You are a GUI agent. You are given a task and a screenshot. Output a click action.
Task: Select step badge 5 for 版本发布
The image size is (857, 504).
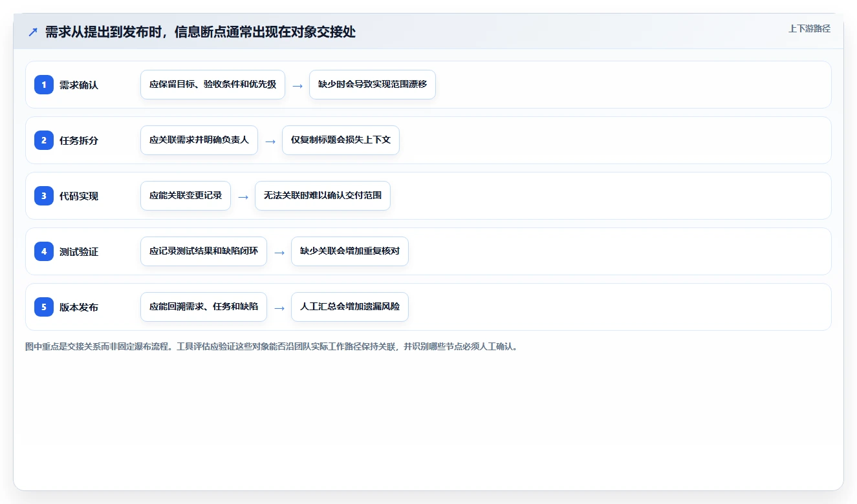point(44,307)
